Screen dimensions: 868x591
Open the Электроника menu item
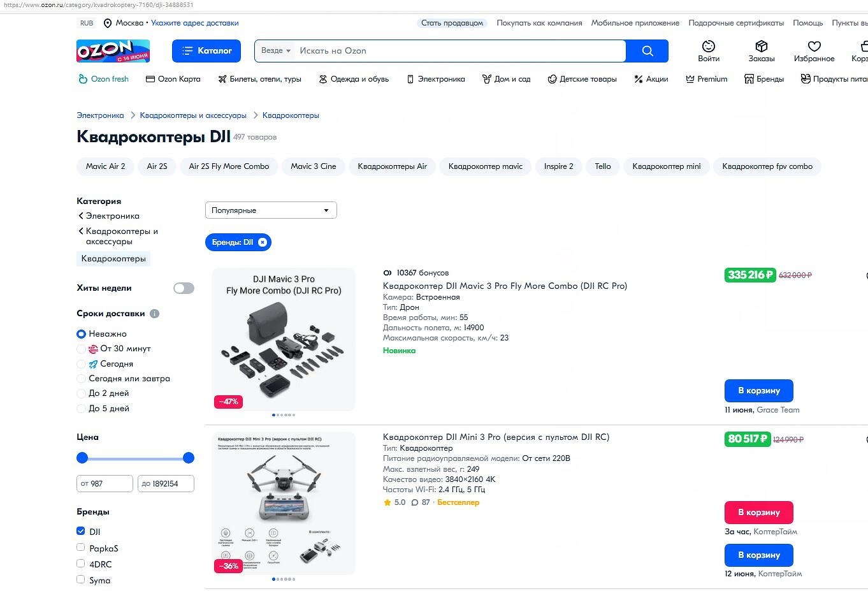(x=436, y=79)
